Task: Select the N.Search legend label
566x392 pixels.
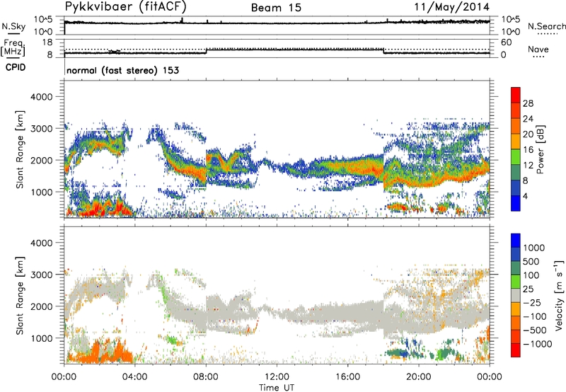Action: [x=546, y=26]
